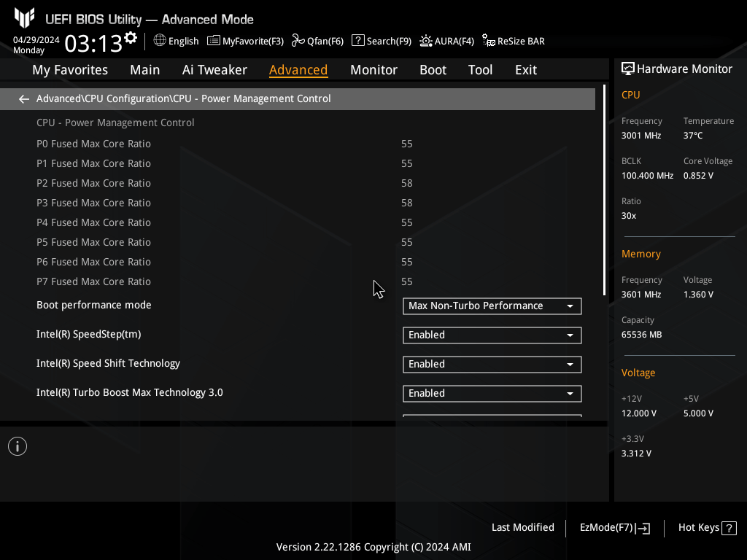Screen dimensions: 747x560
Task: Open Turbo Boost Max Technology 3.0 dropdown
Action: (492, 394)
